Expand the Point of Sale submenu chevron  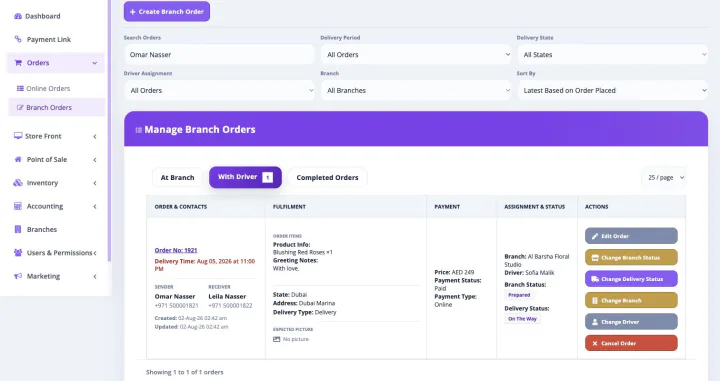[95, 160]
